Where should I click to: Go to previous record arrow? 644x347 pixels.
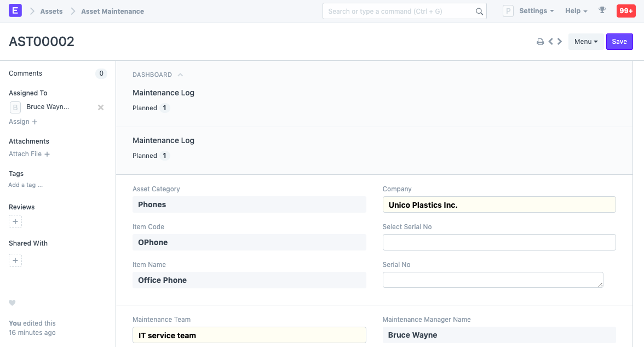(551, 41)
